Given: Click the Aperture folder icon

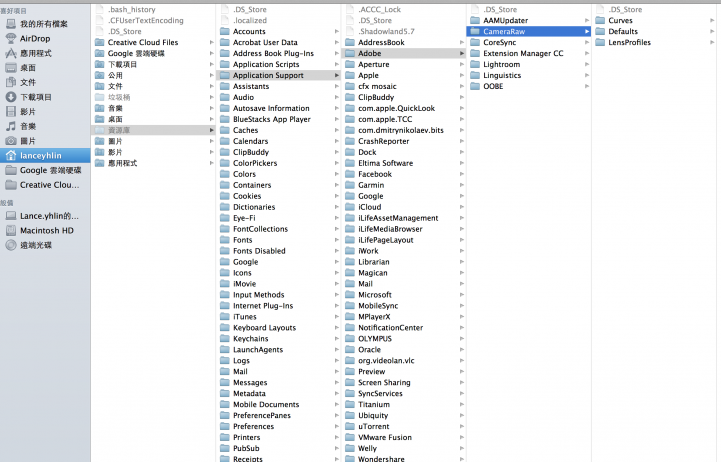Looking at the screenshot, I should 350,64.
